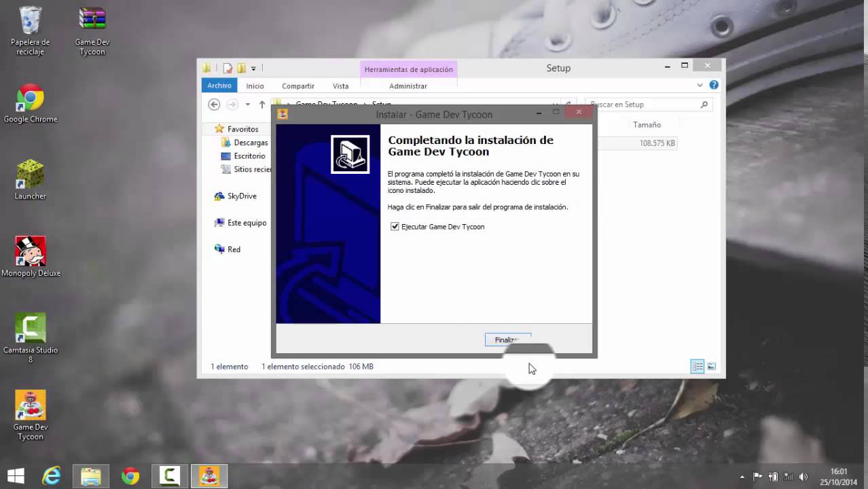Screen dimensions: 868x489
Task: Switch to Camtasia on the taskbar
Action: point(169,476)
